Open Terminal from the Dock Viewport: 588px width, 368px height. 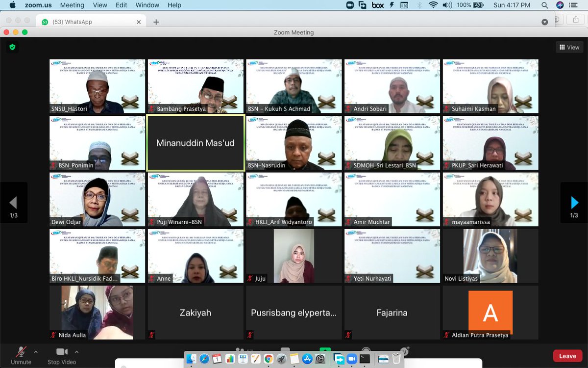coord(365,359)
